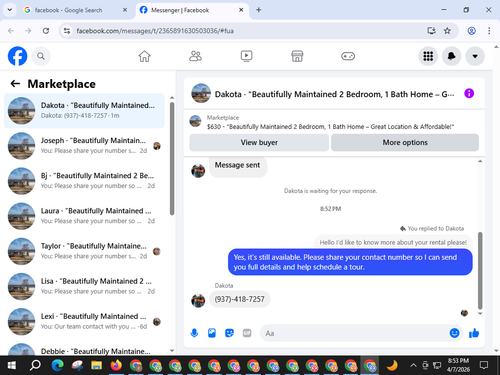Launch Microsoft Edge from taskbar
The image size is (500, 375).
tap(57, 366)
